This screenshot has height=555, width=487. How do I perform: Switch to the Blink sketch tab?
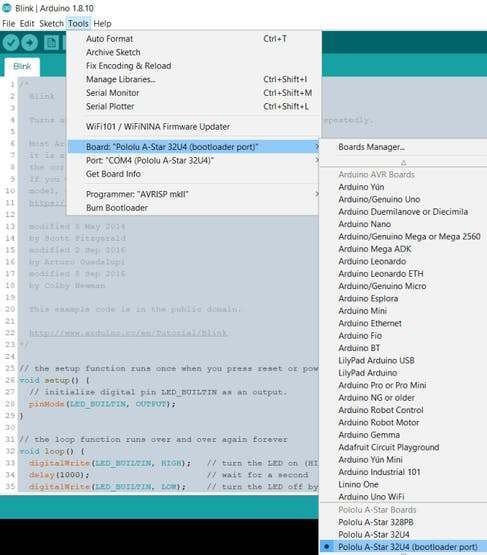point(22,67)
